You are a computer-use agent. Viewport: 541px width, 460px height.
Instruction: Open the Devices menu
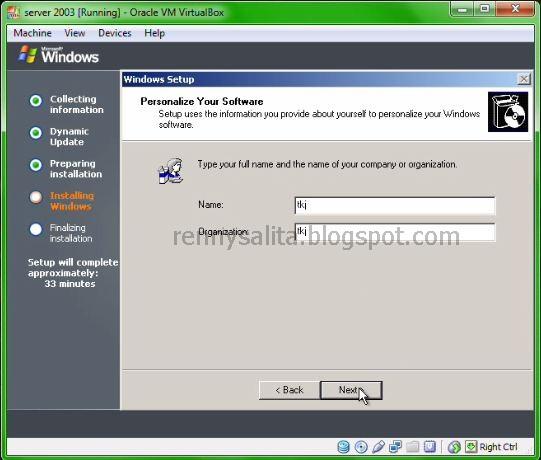pos(115,33)
